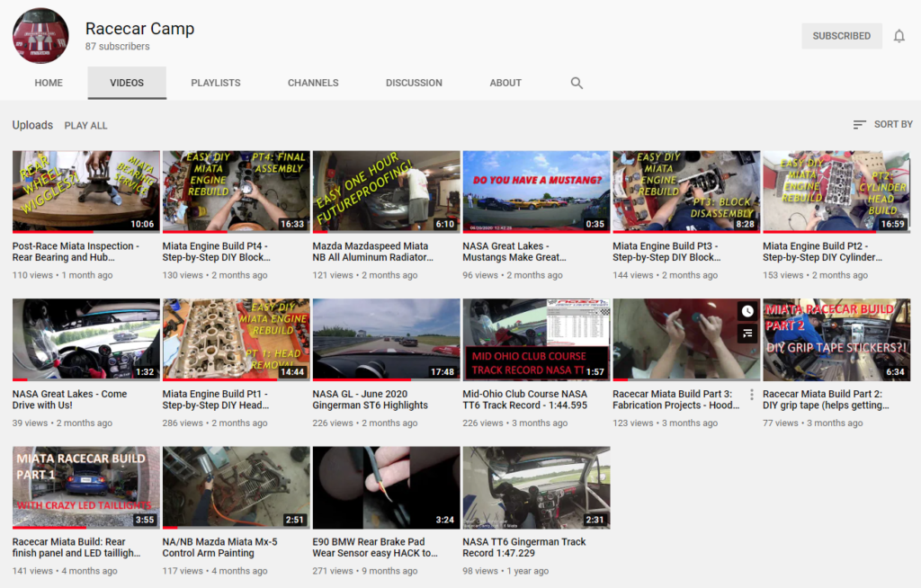Switch to the PLAYLISTS tab

[216, 83]
